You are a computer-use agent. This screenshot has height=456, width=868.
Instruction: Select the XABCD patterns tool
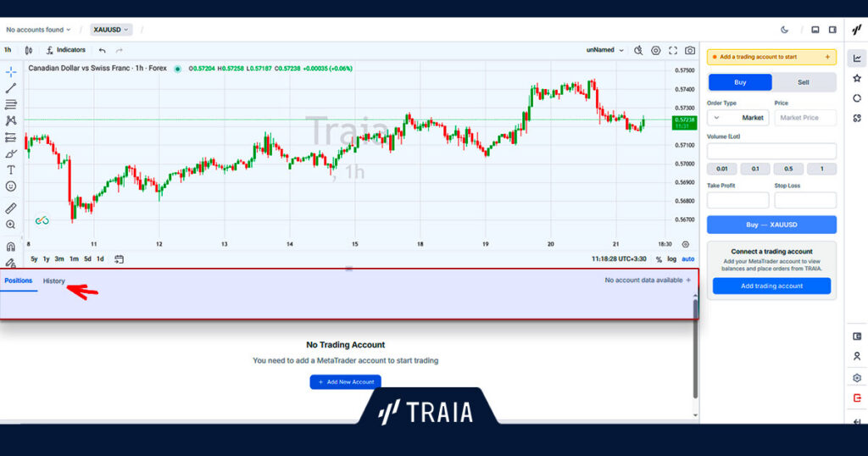point(10,120)
